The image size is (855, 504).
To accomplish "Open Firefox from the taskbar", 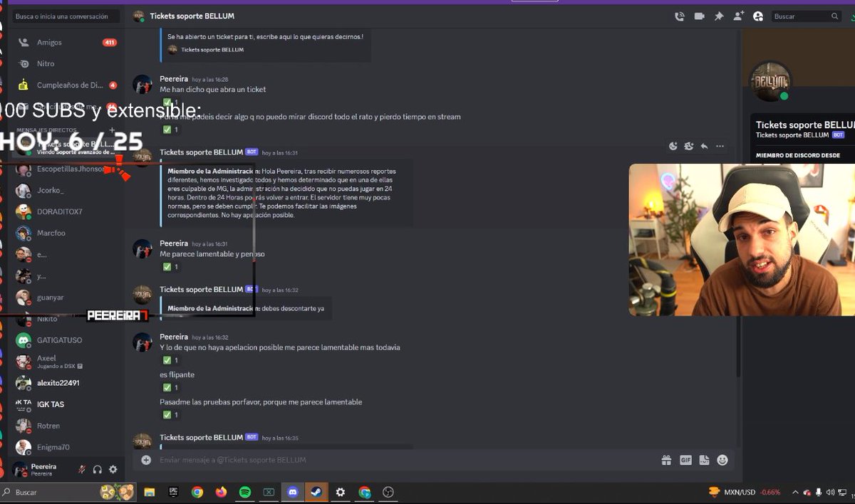I will (221, 492).
